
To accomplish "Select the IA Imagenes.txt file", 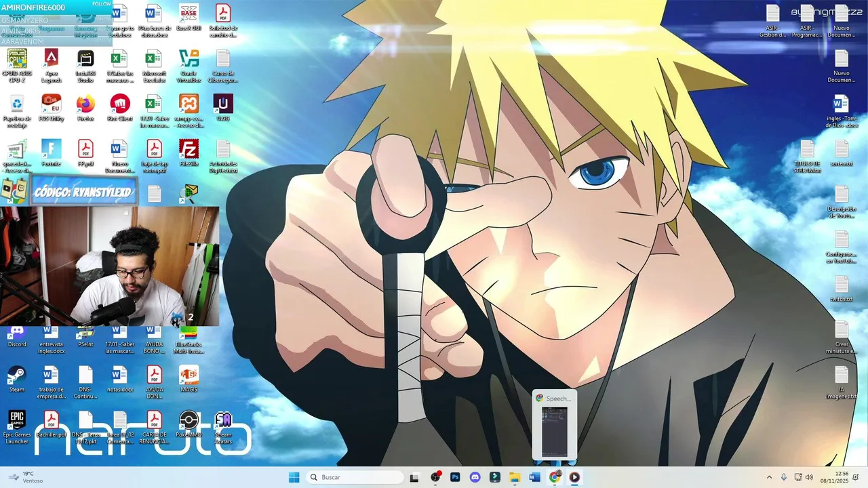I will [842, 382].
